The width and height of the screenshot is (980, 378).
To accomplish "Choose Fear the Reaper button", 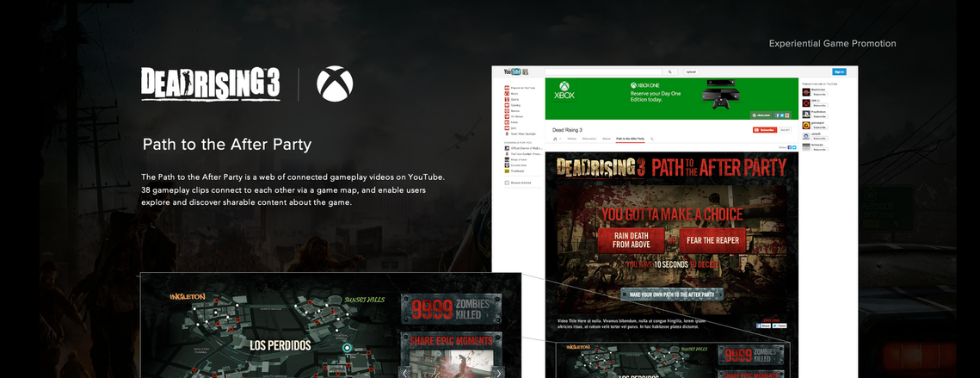I will tap(712, 240).
